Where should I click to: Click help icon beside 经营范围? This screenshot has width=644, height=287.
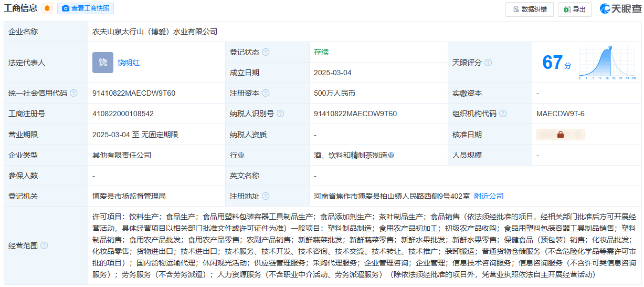tap(44, 245)
